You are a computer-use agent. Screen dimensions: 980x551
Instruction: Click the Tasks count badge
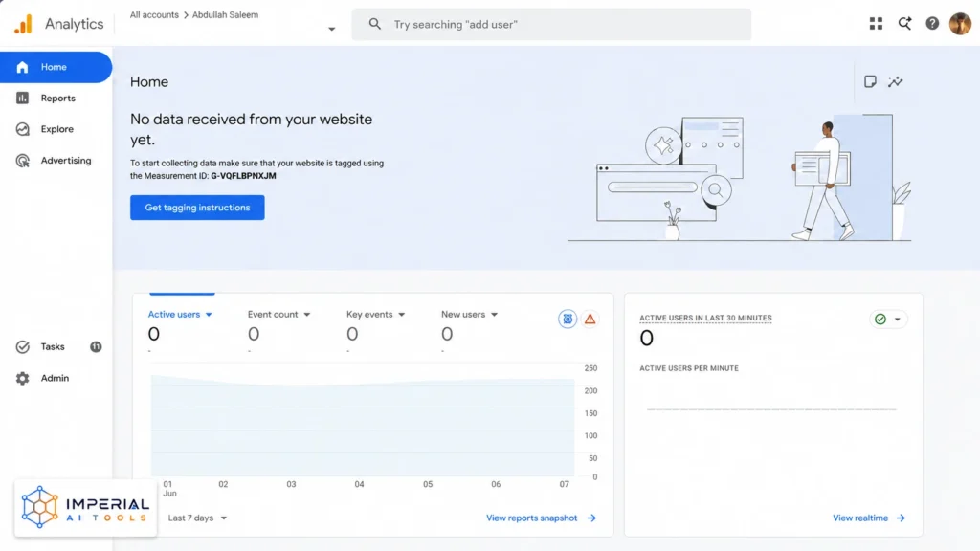(x=96, y=346)
